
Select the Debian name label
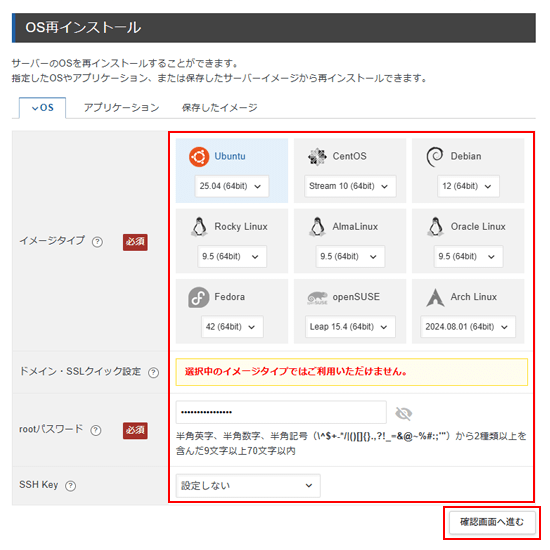coord(466,156)
